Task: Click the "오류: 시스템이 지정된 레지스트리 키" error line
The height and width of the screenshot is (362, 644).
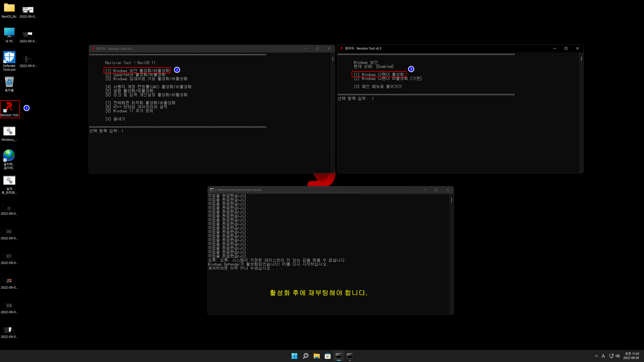Action: pos(277,260)
